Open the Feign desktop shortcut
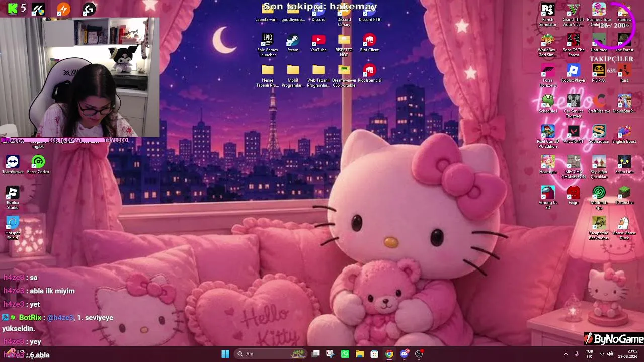 tap(573, 195)
